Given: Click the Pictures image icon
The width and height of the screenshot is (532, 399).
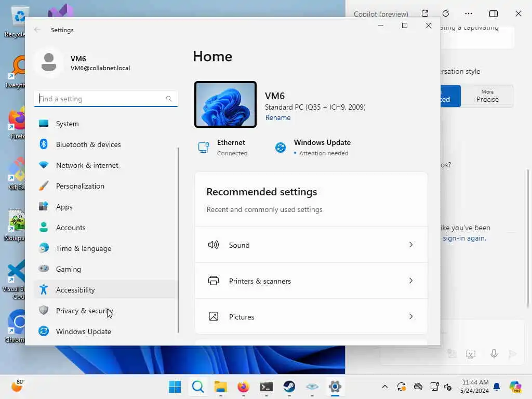Looking at the screenshot, I should click(214, 316).
